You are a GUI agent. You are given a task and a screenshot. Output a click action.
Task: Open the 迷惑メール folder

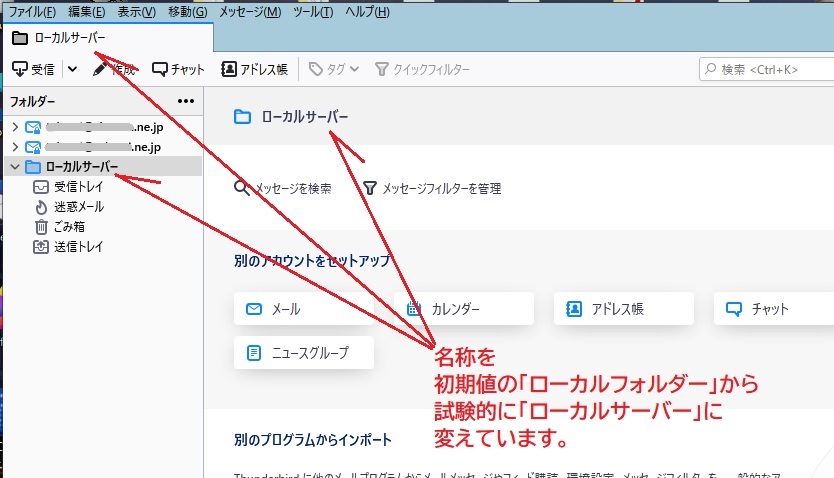[78, 207]
